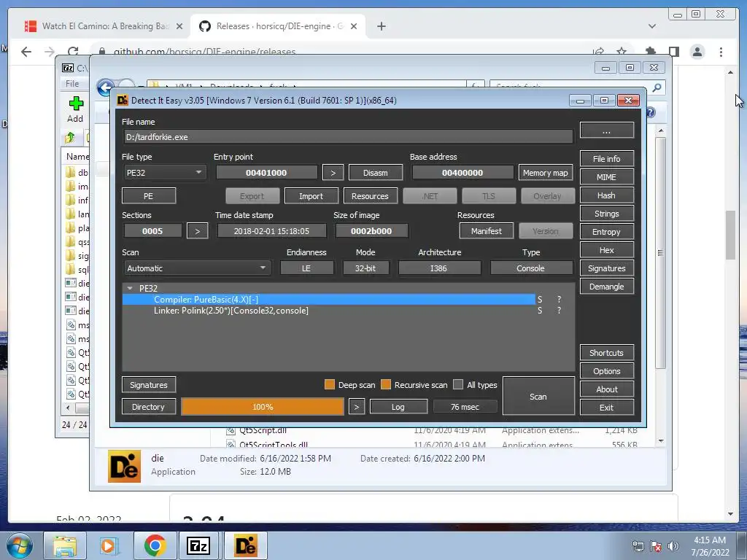Click the arrow next to Sections count
This screenshot has height=560, width=747.
[x=197, y=231]
